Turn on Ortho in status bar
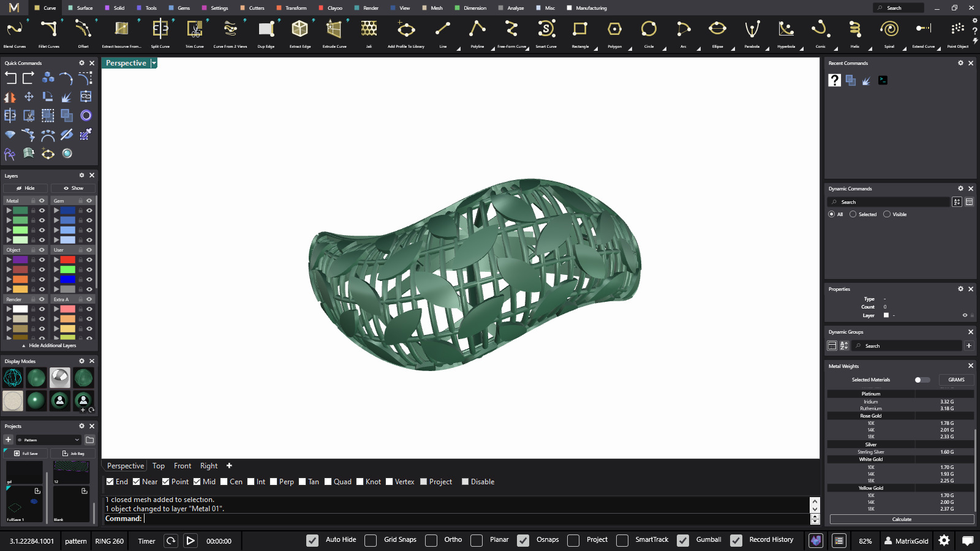This screenshot has height=551, width=980. point(431,540)
